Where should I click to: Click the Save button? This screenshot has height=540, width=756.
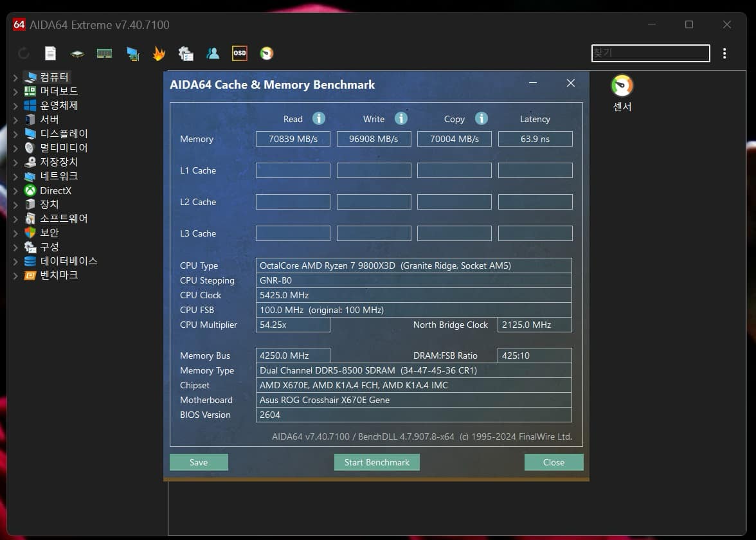(x=199, y=462)
